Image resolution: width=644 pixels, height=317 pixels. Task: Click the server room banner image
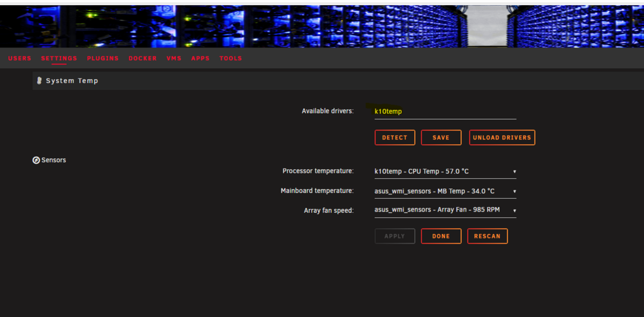click(322, 26)
